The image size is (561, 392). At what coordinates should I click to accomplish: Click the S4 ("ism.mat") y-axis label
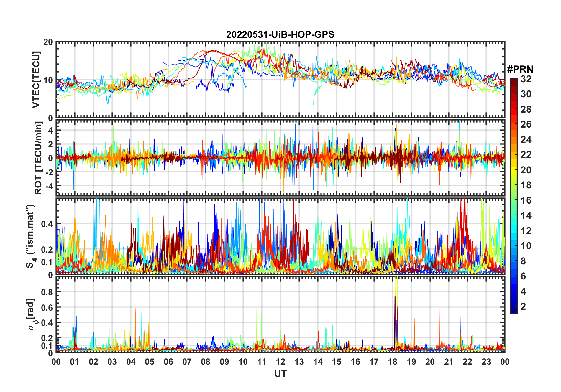tap(31, 236)
